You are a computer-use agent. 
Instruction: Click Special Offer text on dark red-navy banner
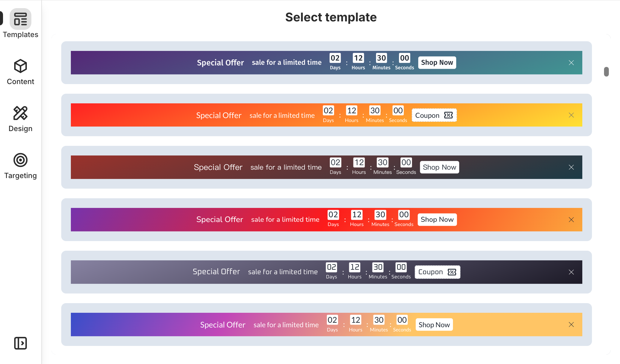coord(218,167)
